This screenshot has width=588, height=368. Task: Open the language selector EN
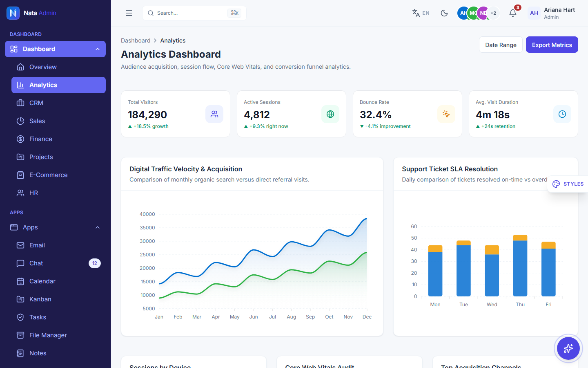(421, 13)
